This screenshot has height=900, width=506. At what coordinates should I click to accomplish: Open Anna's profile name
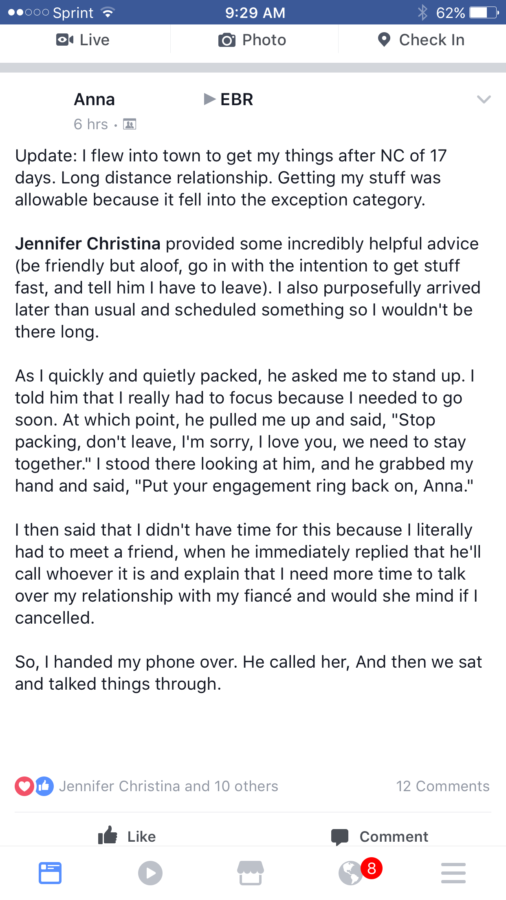click(x=94, y=99)
